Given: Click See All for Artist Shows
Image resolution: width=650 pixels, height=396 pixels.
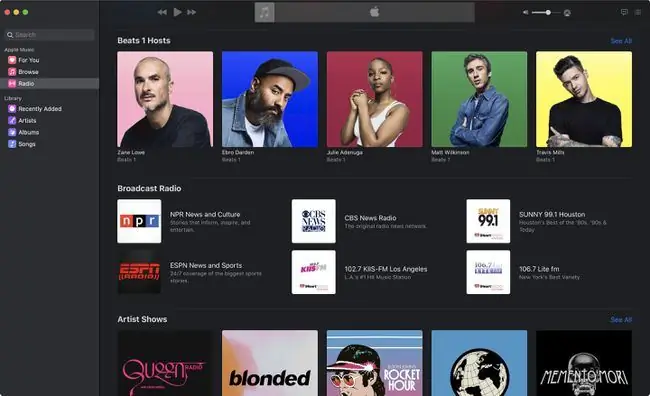Looking at the screenshot, I should (621, 320).
